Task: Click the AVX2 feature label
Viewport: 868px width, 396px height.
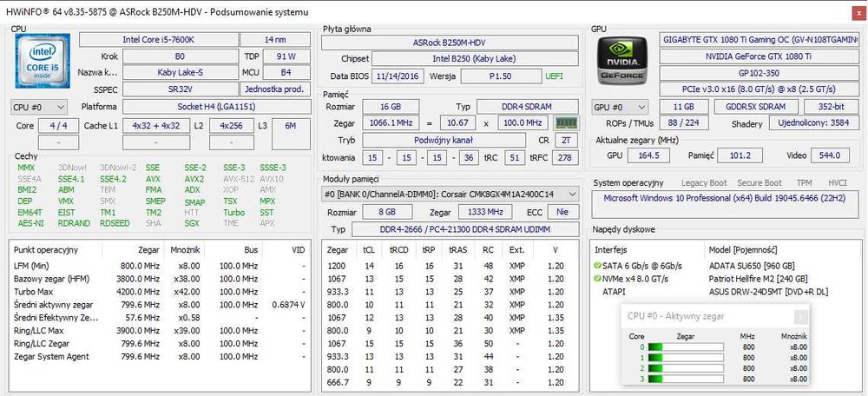Action: click(x=194, y=179)
